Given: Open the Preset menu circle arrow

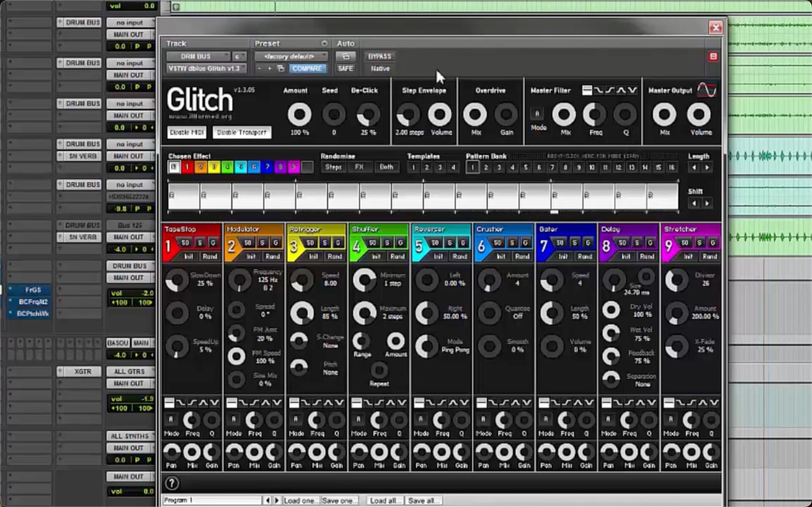Looking at the screenshot, I should coord(324,43).
